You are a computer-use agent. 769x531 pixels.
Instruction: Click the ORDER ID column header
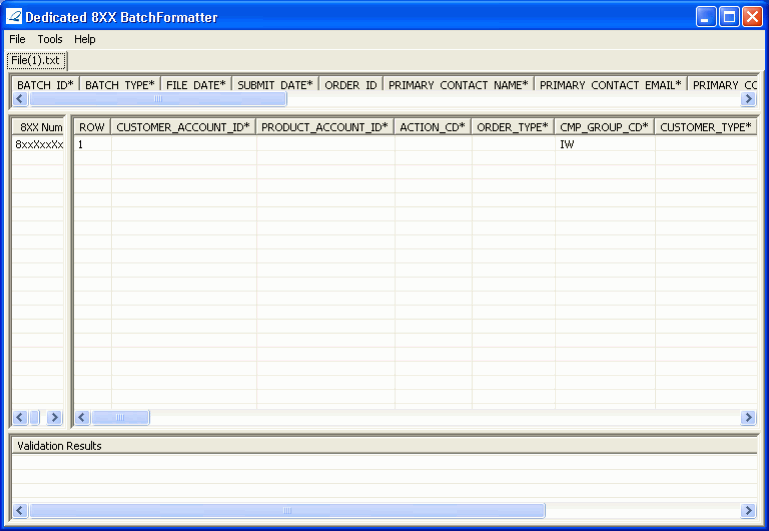coord(351,85)
